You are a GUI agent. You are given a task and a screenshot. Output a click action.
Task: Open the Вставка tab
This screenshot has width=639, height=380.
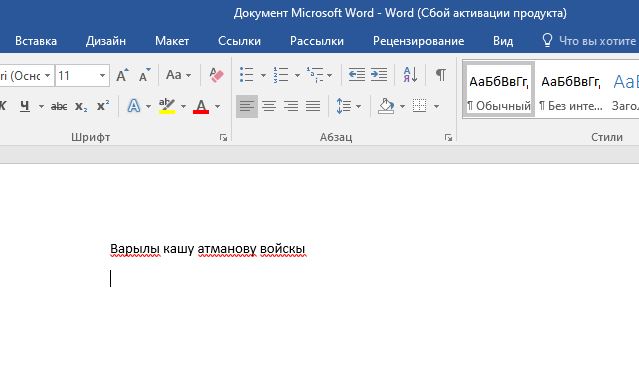[x=36, y=41]
